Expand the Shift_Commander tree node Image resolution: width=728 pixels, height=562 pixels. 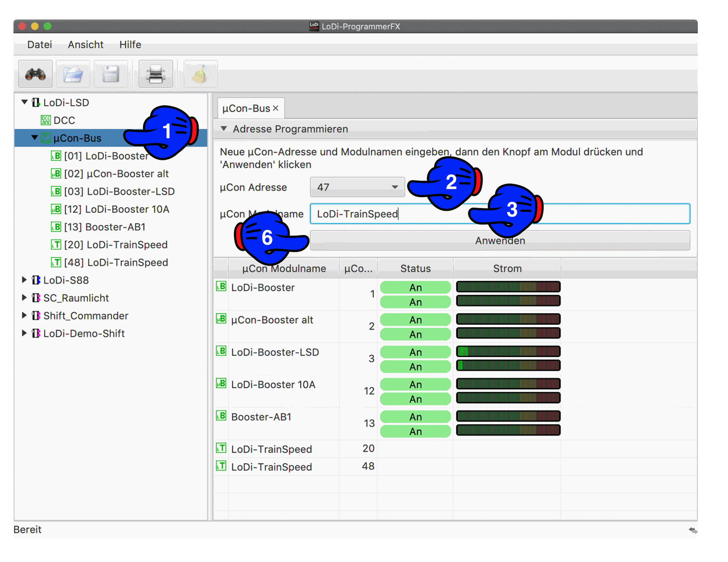[x=24, y=315]
